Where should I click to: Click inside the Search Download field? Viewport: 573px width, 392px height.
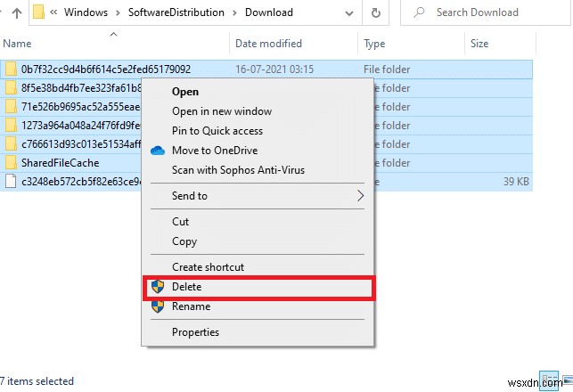pos(490,13)
